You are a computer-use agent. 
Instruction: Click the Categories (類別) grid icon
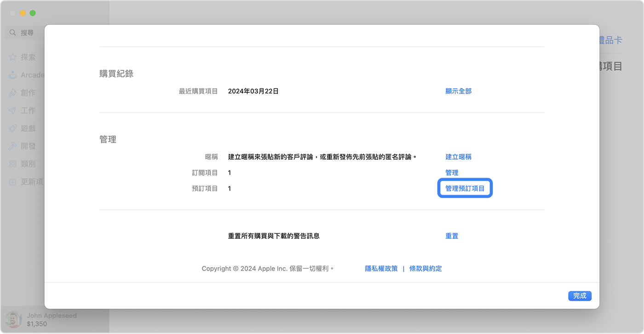(x=12, y=164)
